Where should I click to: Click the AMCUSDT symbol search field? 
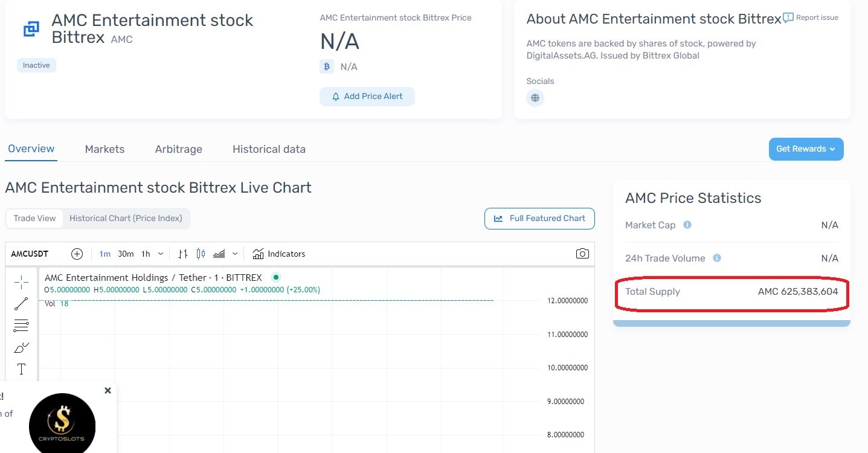click(30, 254)
